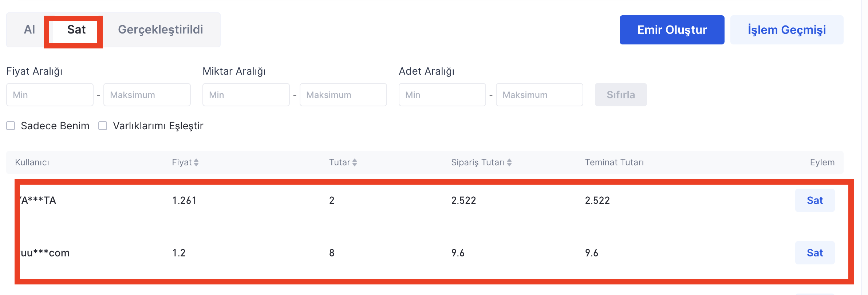The width and height of the screenshot is (868, 295).
Task: Click Miktar Aralığı Maksimum input
Action: point(343,95)
